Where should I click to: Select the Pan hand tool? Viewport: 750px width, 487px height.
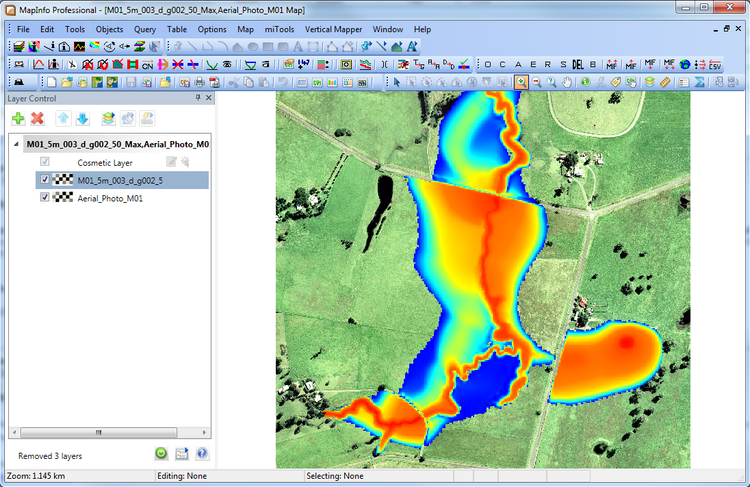click(x=568, y=81)
